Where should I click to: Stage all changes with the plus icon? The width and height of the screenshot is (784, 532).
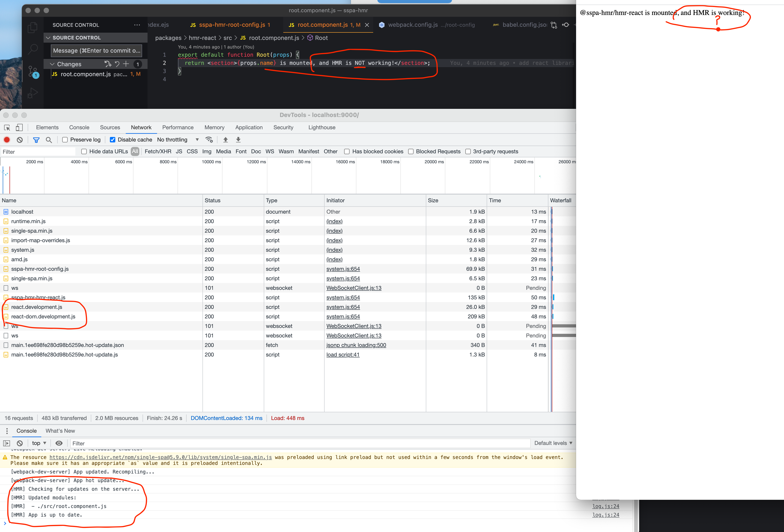(126, 64)
